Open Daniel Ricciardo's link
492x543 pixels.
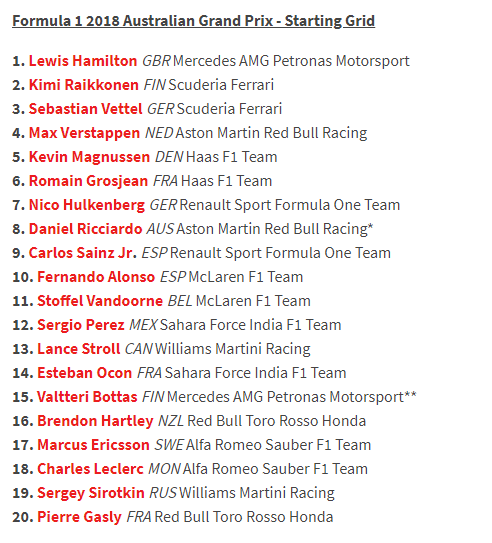(86, 229)
